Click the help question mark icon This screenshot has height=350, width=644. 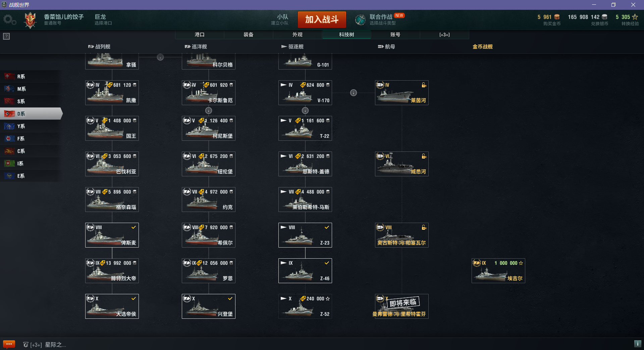6,36
